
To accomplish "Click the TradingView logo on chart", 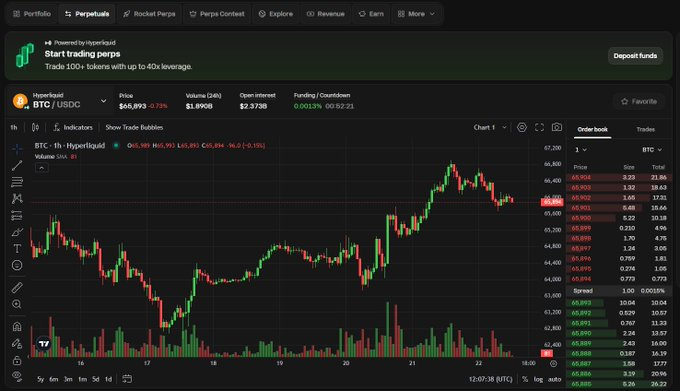I will point(44,344).
